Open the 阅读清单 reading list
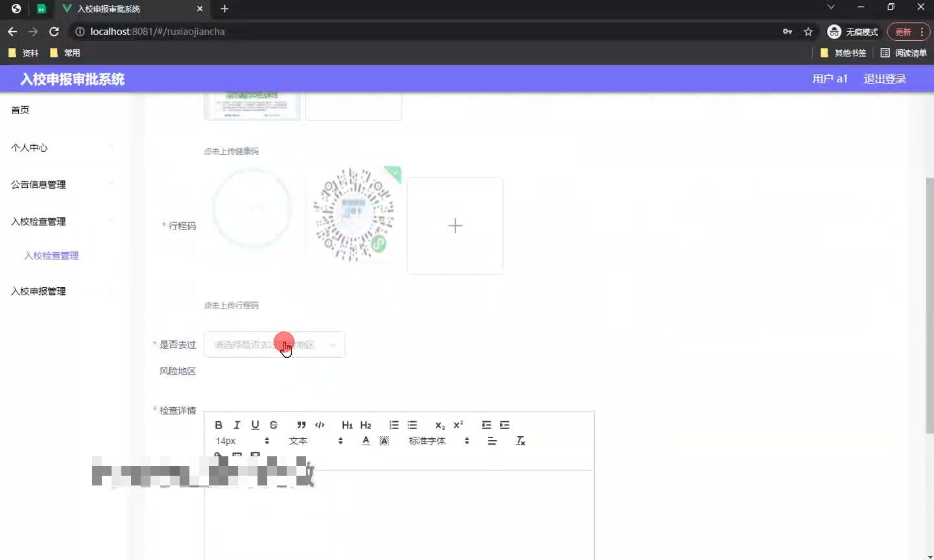 click(x=904, y=53)
